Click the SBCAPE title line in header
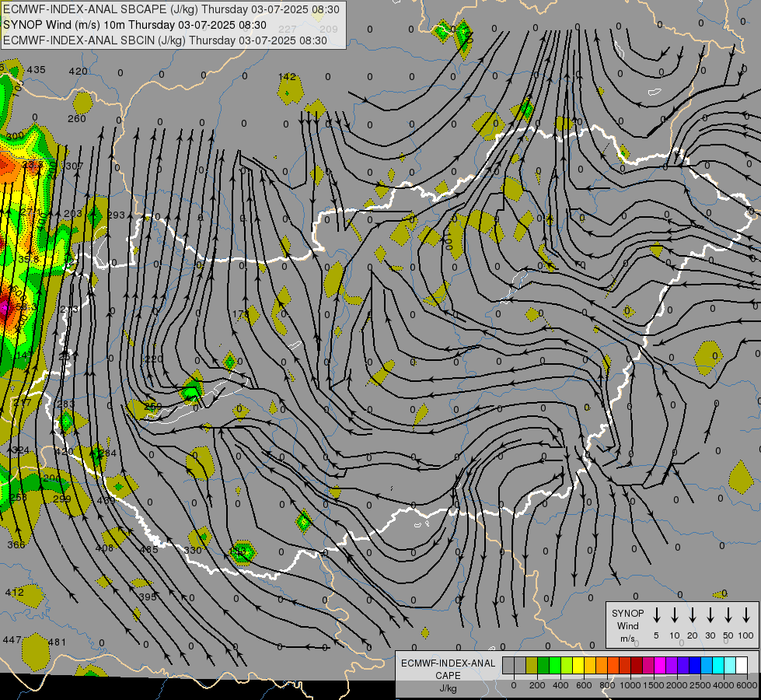The height and width of the screenshot is (700, 761). pyautogui.click(x=171, y=9)
